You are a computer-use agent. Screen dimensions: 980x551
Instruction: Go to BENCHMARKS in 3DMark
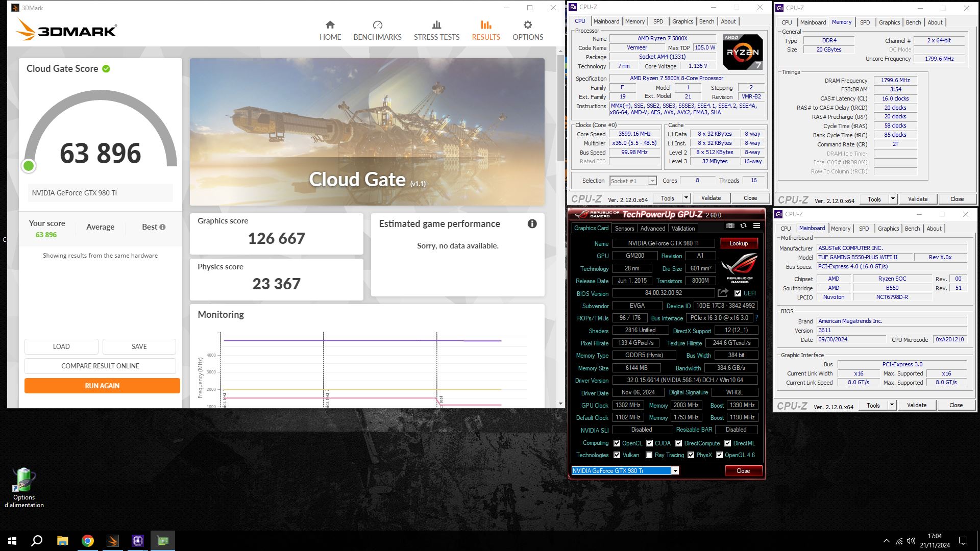coord(377,31)
